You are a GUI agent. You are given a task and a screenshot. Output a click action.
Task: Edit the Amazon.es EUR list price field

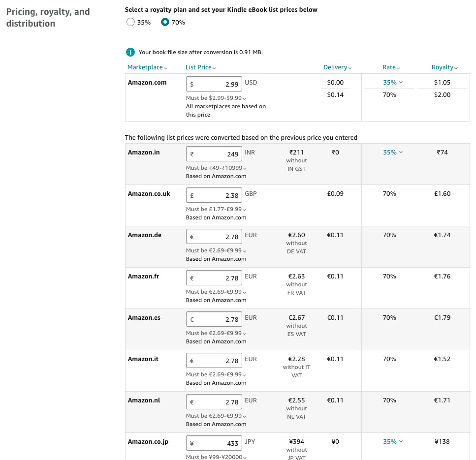(214, 319)
